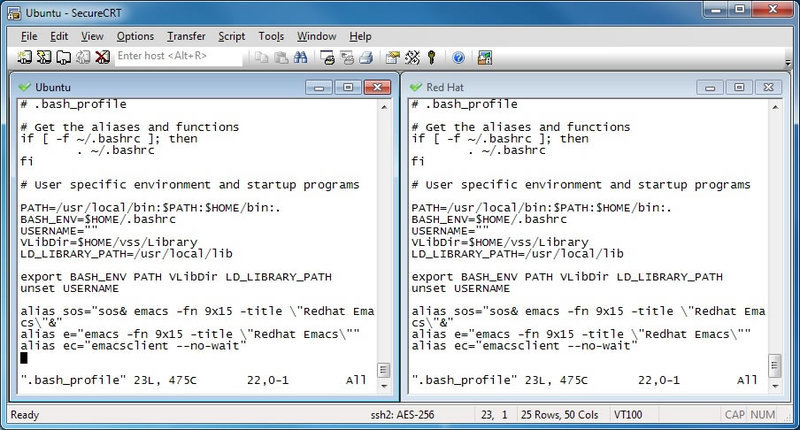Click the Connect in Tab folder icon
The image size is (800, 430).
pos(63,57)
